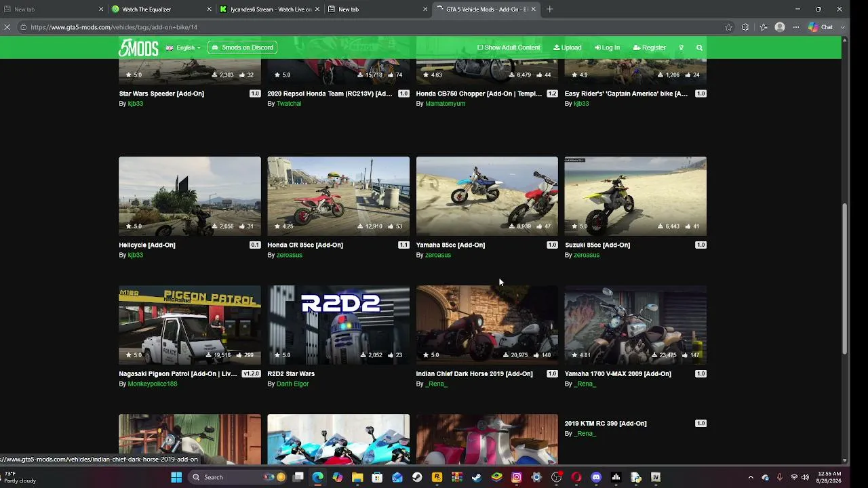This screenshot has width=868, height=488.
Task: Open Indian Chief Dark Horse 2019 title link
Action: pyautogui.click(x=474, y=374)
